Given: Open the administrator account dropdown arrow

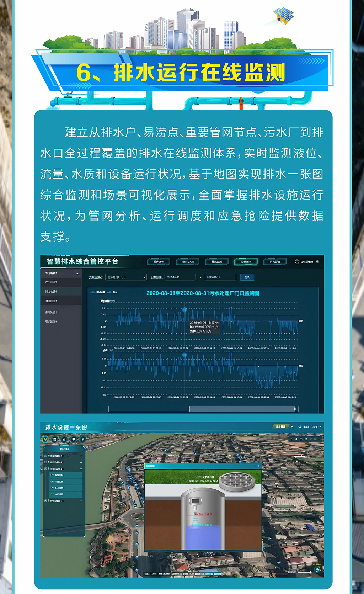Looking at the screenshot, I should [321, 426].
